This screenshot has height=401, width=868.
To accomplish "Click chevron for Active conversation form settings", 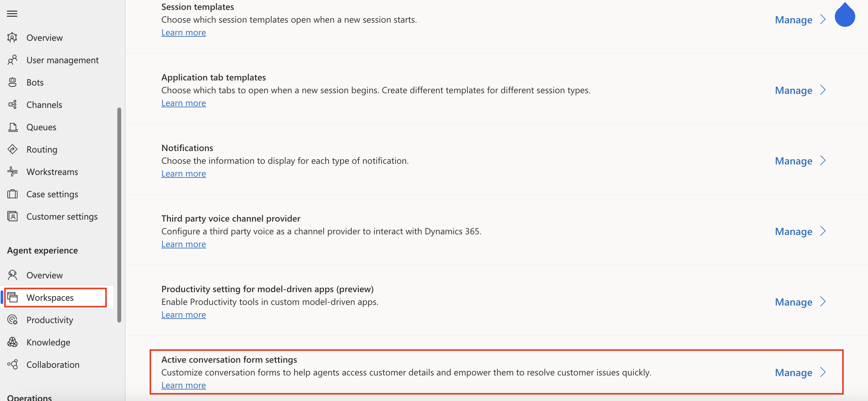I will (x=823, y=372).
